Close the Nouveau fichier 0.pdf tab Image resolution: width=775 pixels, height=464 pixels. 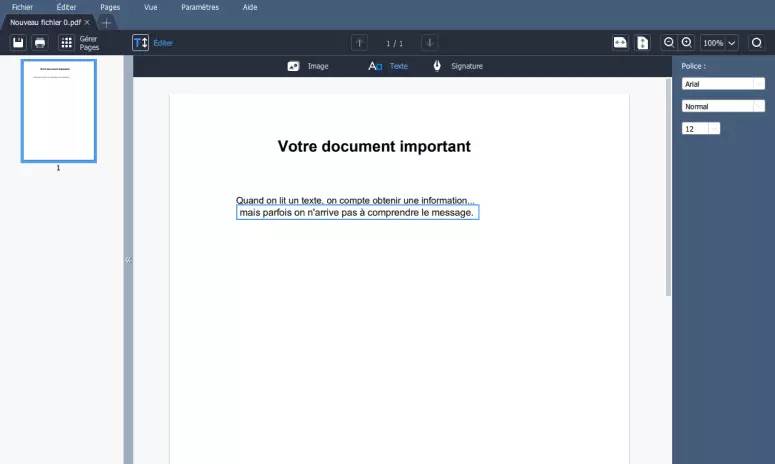pos(87,22)
